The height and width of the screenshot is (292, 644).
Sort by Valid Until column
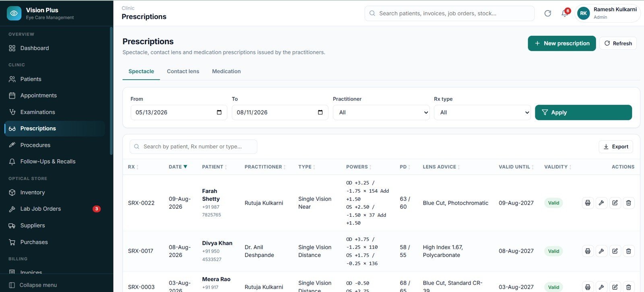516,167
